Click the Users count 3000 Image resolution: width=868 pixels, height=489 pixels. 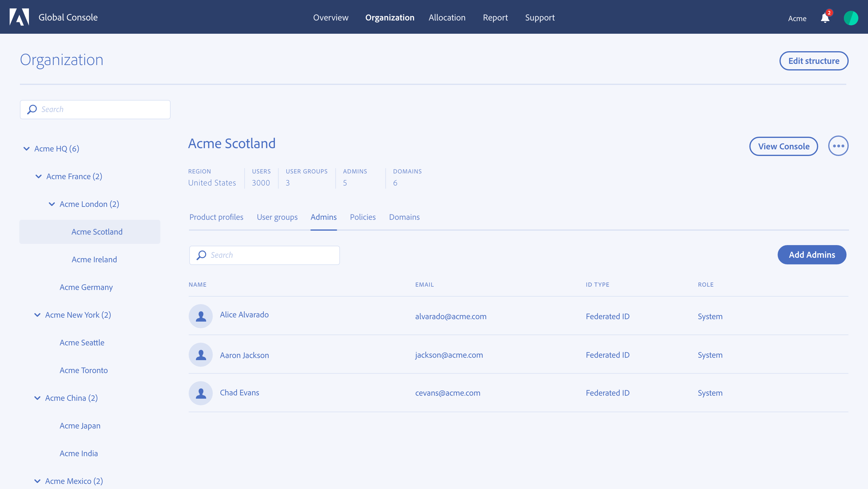point(261,183)
